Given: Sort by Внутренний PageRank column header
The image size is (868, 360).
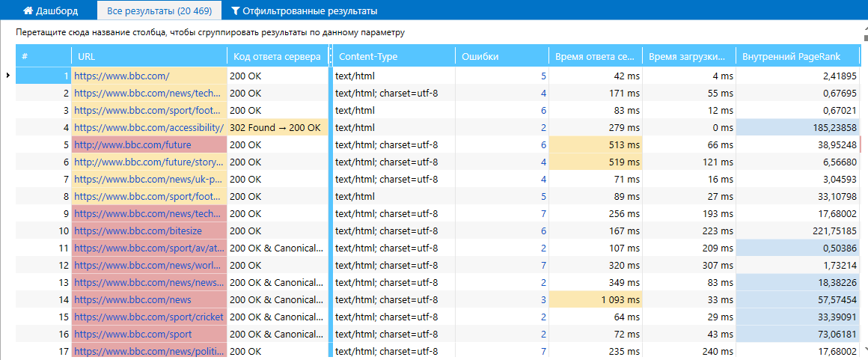Looking at the screenshot, I should click(x=798, y=56).
